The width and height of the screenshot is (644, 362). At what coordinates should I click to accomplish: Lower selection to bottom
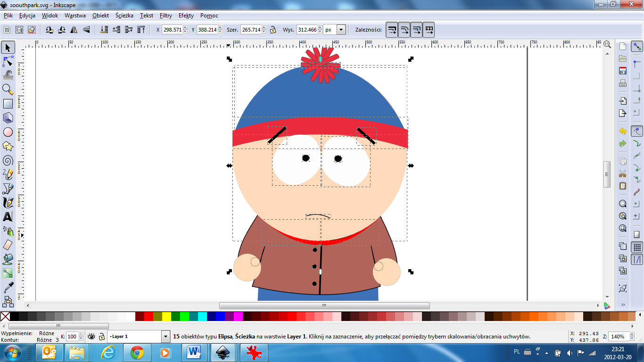[105, 30]
